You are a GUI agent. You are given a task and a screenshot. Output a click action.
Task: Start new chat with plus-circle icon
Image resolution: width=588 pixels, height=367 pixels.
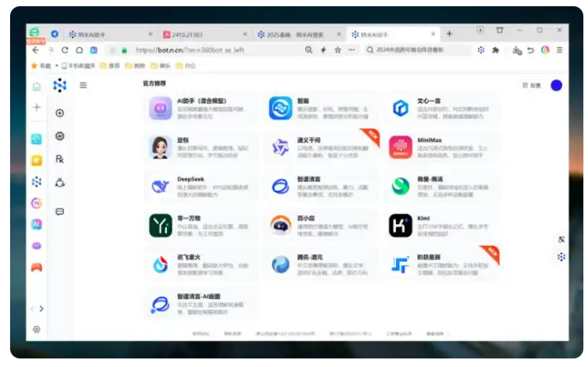click(59, 113)
